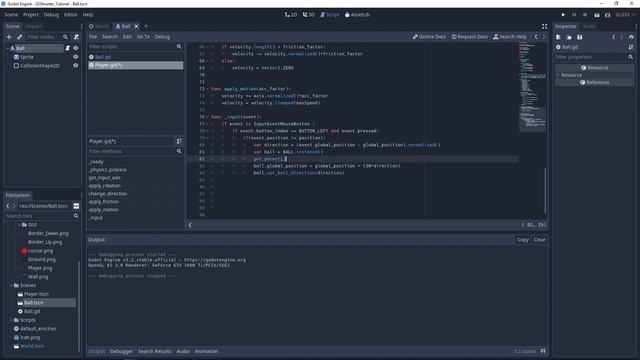Open the Scene menu
This screenshot has height=360, width=640.
click(11, 15)
